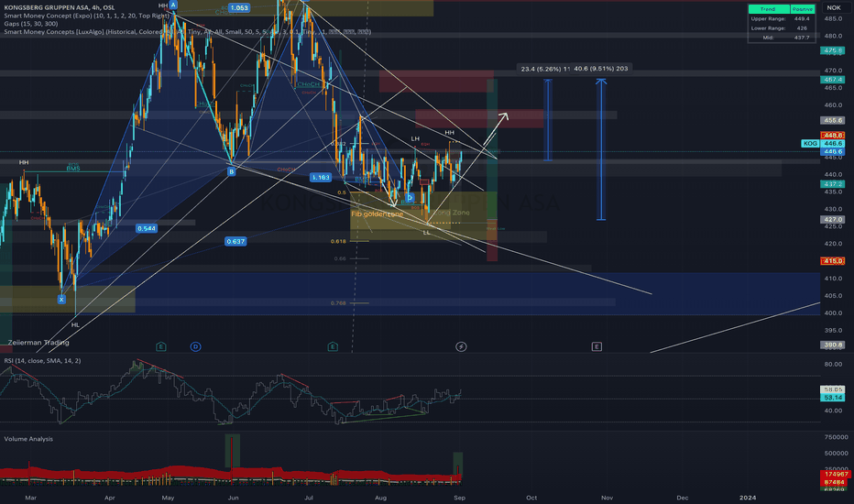Click the 40.6 (9.51%) price range label
The height and width of the screenshot is (504, 854).
point(601,69)
